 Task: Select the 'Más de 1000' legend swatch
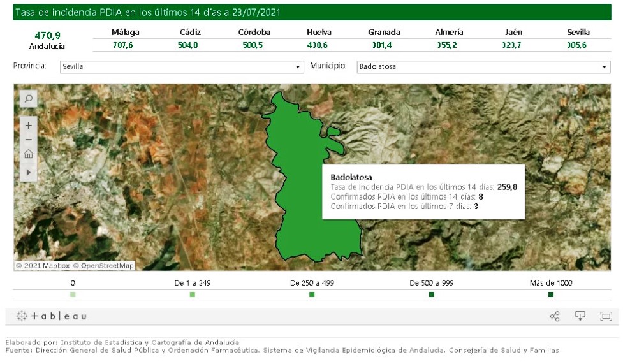pos(551,295)
